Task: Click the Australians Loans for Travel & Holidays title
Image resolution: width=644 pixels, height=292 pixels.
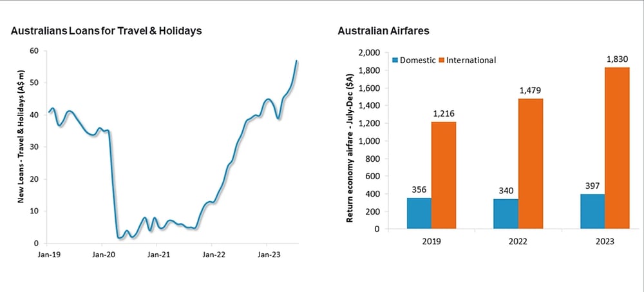Action: point(106,31)
